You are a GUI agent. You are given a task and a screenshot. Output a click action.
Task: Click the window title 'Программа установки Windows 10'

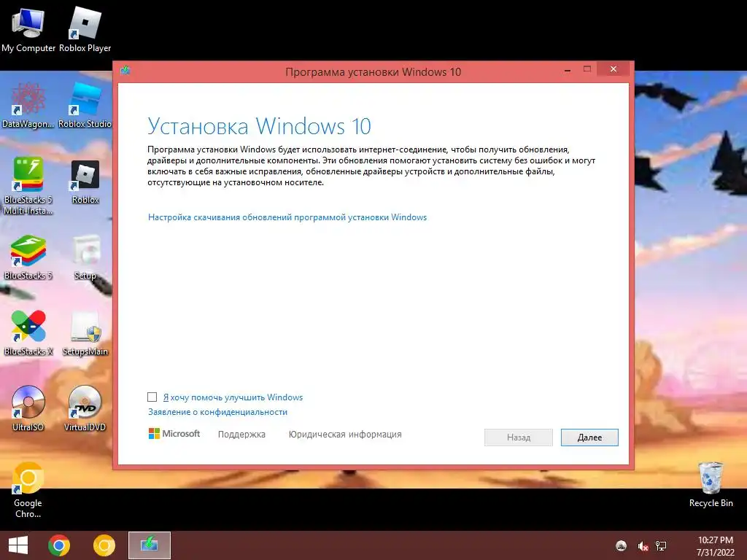pos(373,72)
